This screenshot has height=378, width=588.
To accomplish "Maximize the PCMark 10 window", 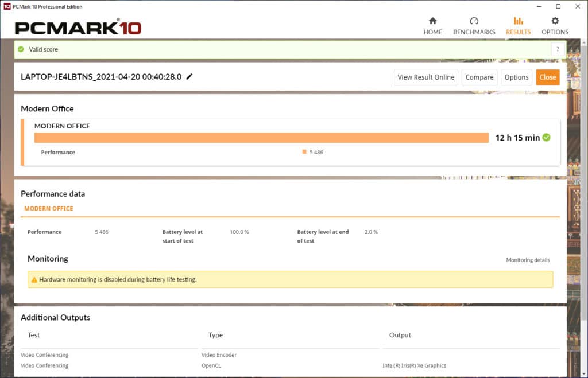I will point(558,6).
